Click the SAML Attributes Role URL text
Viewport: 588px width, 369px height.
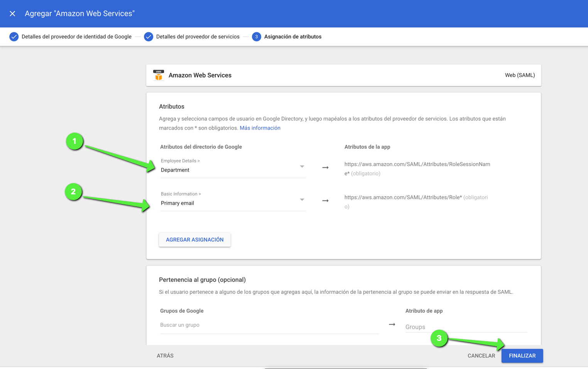coord(403,197)
